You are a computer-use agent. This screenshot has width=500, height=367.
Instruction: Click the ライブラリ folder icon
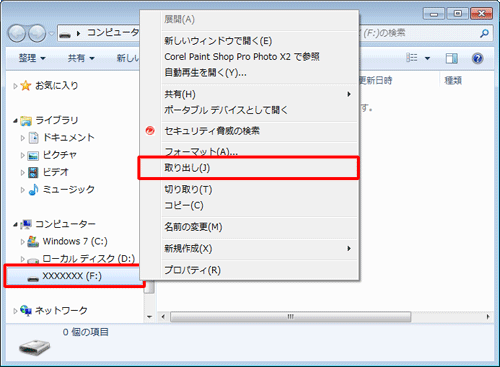pos(26,121)
